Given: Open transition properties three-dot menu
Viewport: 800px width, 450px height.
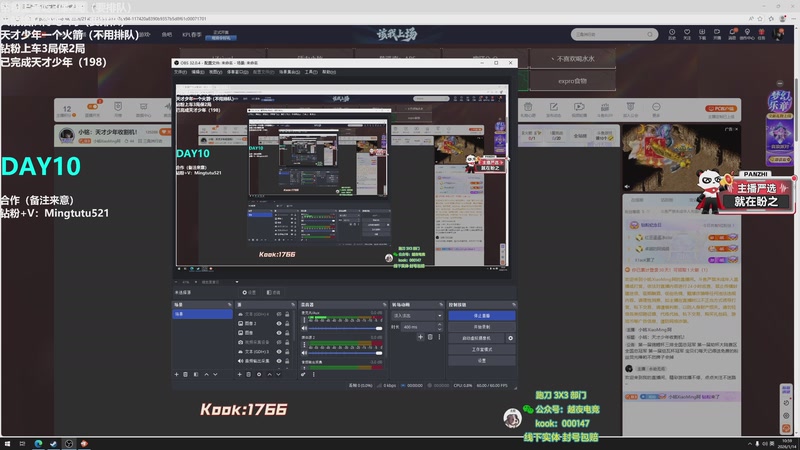Looking at the screenshot, I should click(439, 337).
